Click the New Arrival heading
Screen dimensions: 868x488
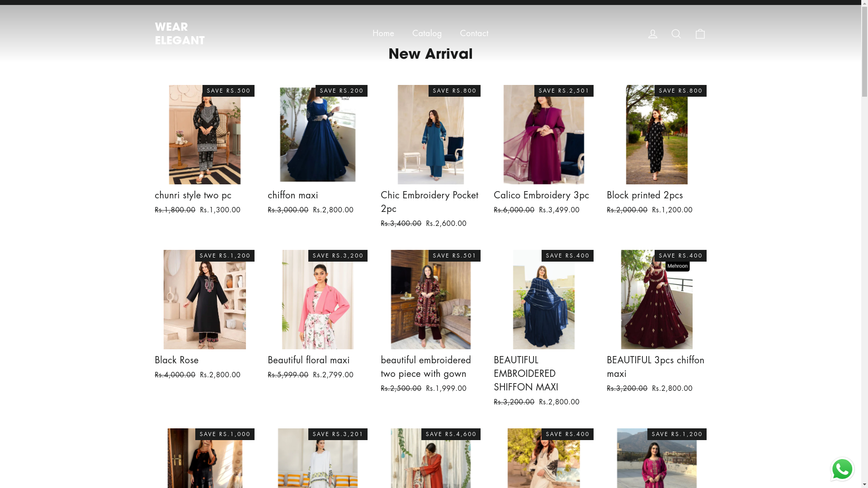[x=430, y=54]
